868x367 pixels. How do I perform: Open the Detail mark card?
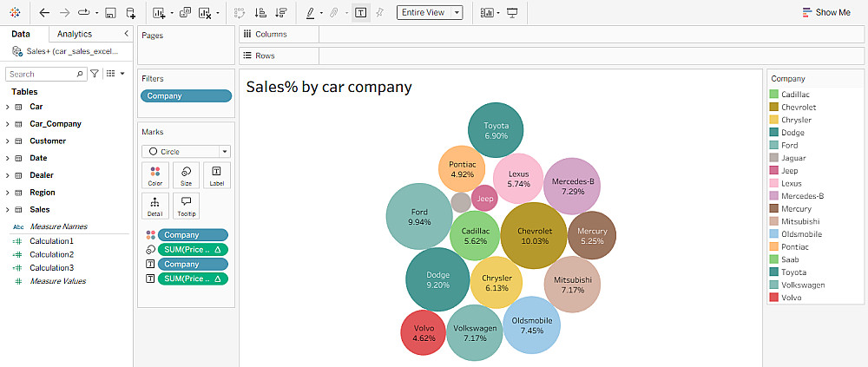click(155, 205)
